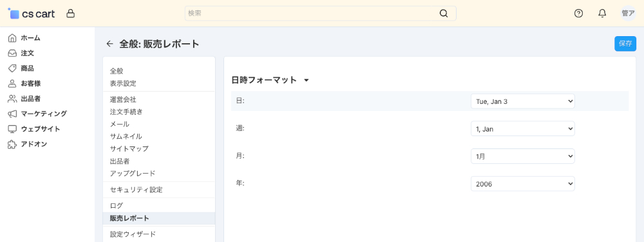
Task: Open 注文 in the sidebar
Action: [27, 53]
